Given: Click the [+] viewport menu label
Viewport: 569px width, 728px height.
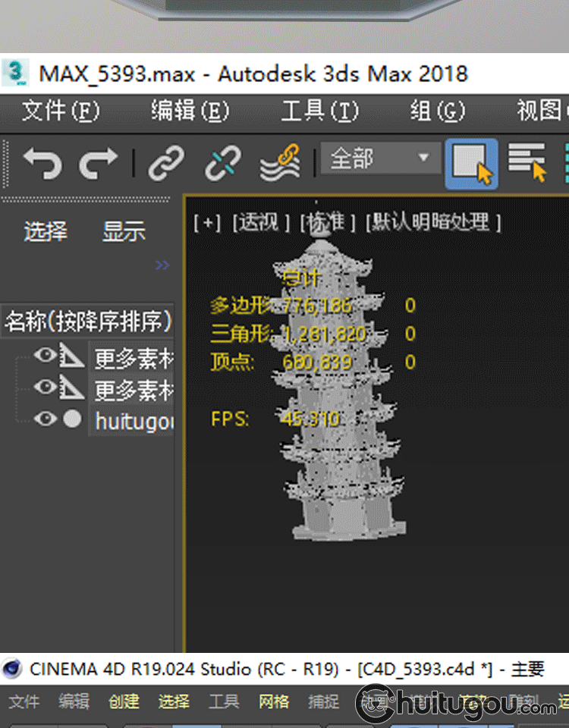Looking at the screenshot, I should tap(207, 223).
